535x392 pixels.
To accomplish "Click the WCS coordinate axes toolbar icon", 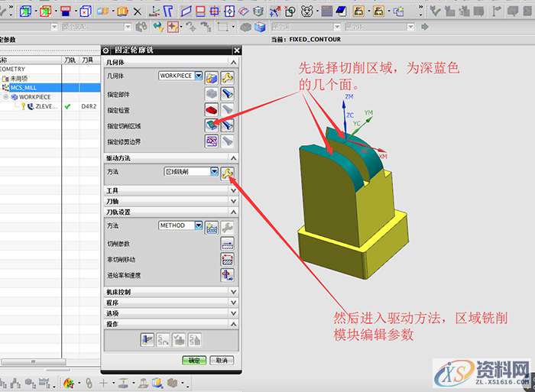I will pyautogui.click(x=154, y=11).
